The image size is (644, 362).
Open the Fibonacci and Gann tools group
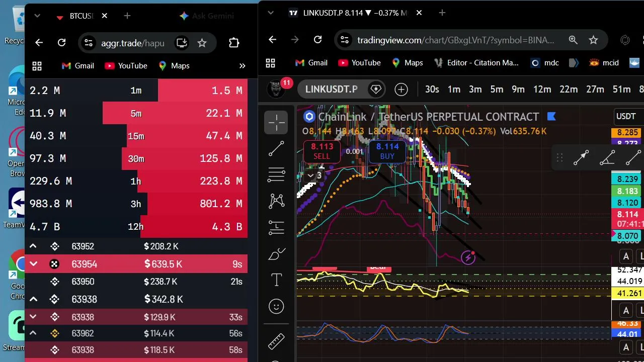click(x=276, y=174)
